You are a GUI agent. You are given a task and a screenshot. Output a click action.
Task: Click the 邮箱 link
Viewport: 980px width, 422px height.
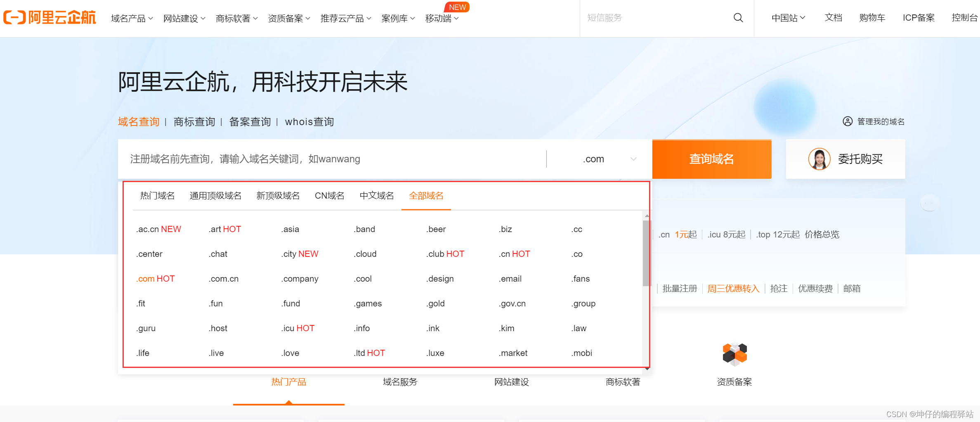pos(852,289)
